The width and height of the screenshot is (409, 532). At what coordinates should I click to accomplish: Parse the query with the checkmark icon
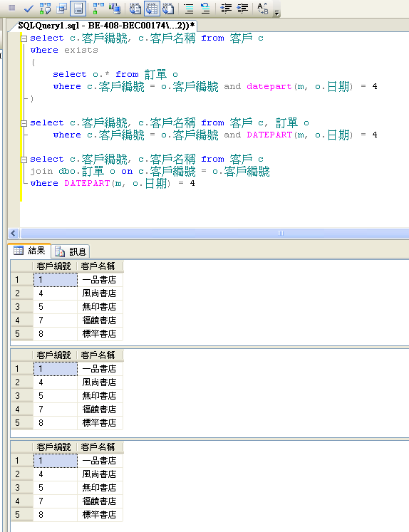(x=29, y=8)
